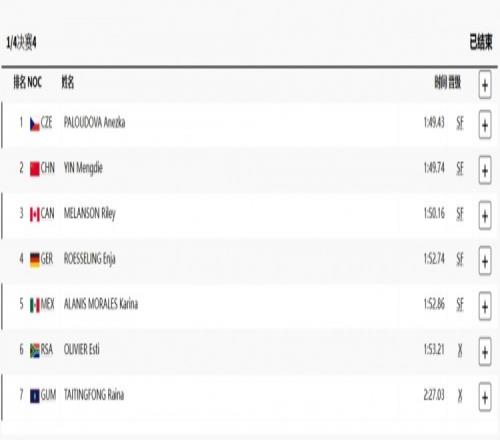Image resolution: width=500 pixels, height=440 pixels.
Task: Click the Germany flag icon
Action: [35, 260]
